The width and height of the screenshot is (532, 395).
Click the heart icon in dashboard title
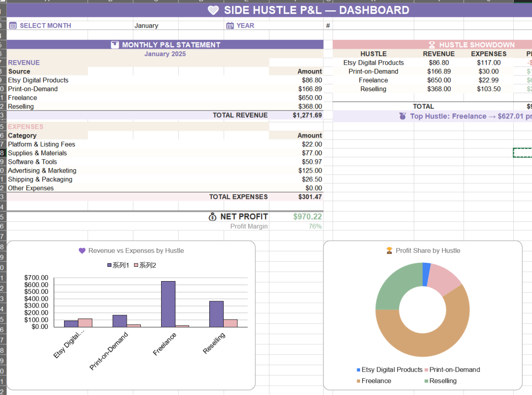213,10
